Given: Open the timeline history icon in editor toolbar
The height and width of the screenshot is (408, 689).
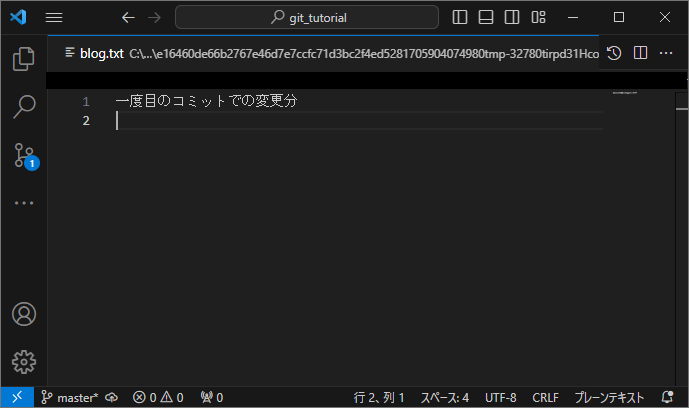Looking at the screenshot, I should pos(614,53).
